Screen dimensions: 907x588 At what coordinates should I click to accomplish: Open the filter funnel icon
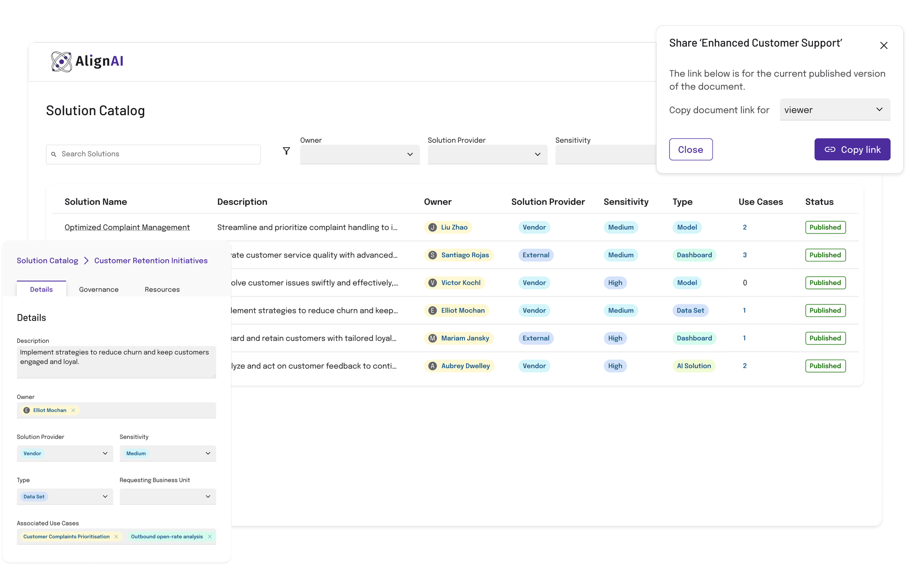(x=286, y=151)
